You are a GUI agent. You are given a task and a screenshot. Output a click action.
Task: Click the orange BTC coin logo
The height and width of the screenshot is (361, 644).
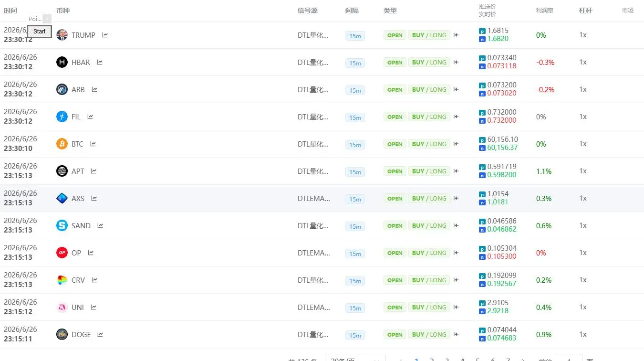click(62, 144)
